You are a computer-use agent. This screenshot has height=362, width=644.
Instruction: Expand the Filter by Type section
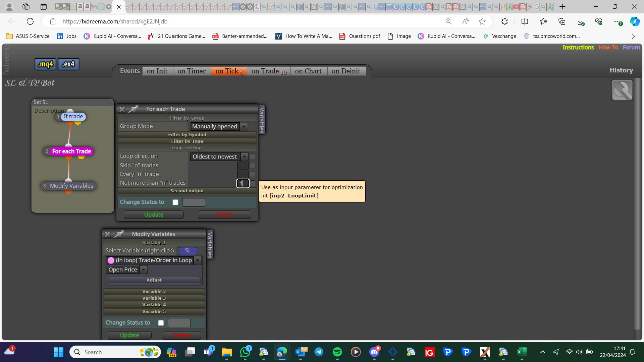[x=187, y=141]
